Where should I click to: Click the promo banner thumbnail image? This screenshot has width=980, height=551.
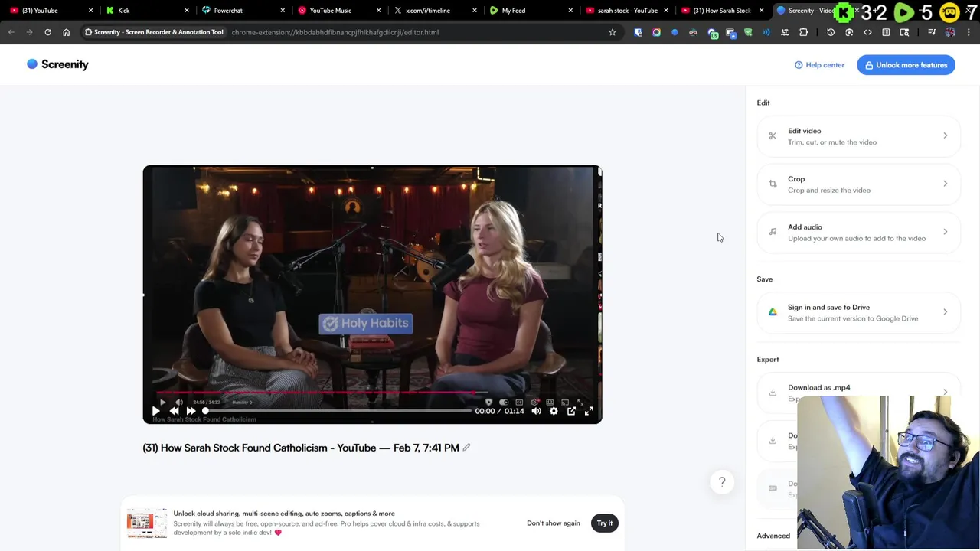(147, 523)
